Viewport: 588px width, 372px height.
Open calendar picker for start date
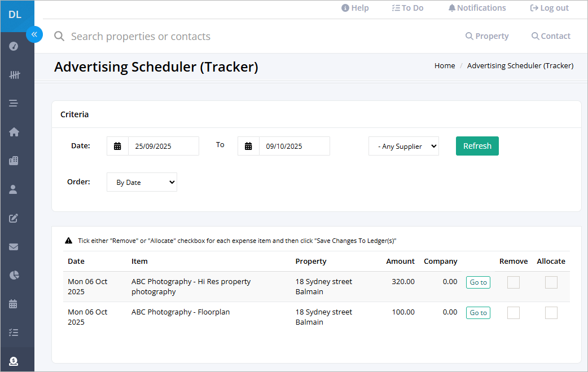click(117, 146)
